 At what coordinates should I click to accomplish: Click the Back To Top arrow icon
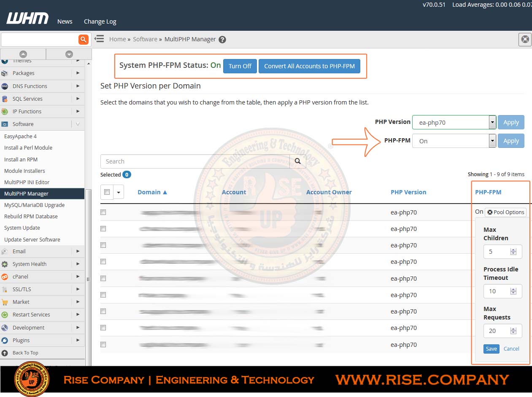click(5, 353)
